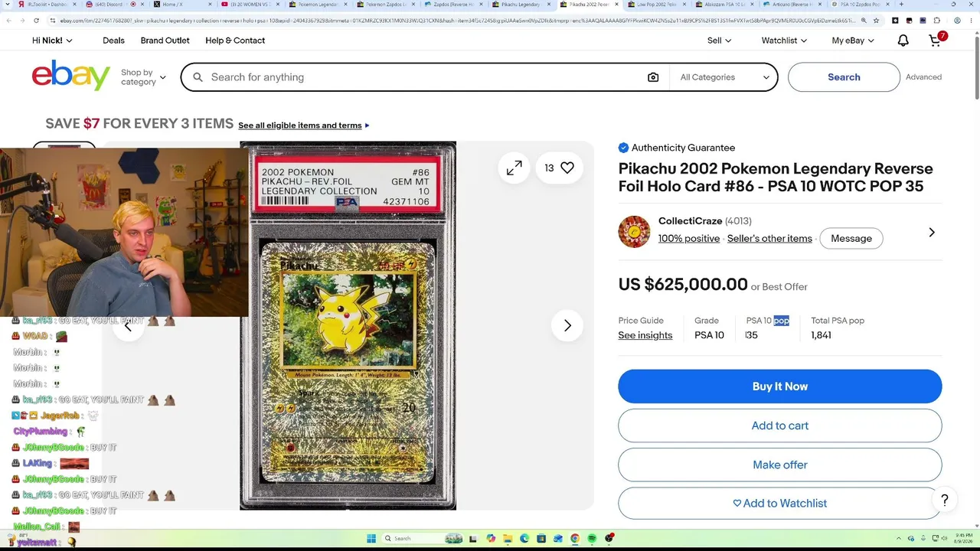This screenshot has width=980, height=551.
Task: Click the listing title Pikachu 2002 Pokemon Legendary
Action: (776, 178)
